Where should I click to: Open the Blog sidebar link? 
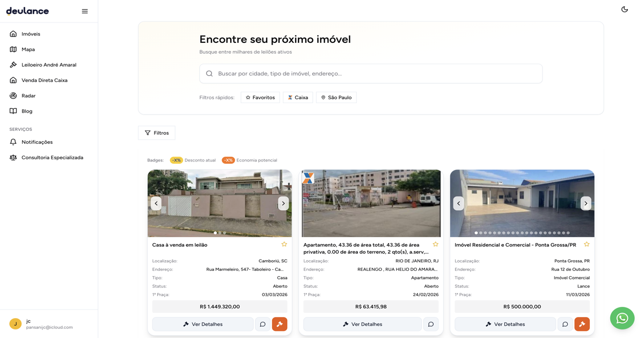tap(49, 111)
